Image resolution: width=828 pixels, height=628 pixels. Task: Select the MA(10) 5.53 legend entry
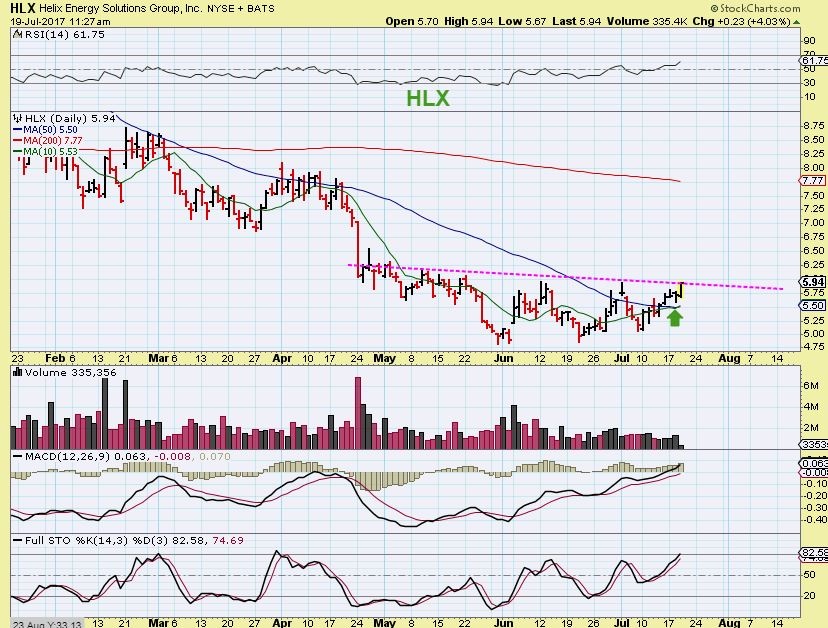[40, 151]
